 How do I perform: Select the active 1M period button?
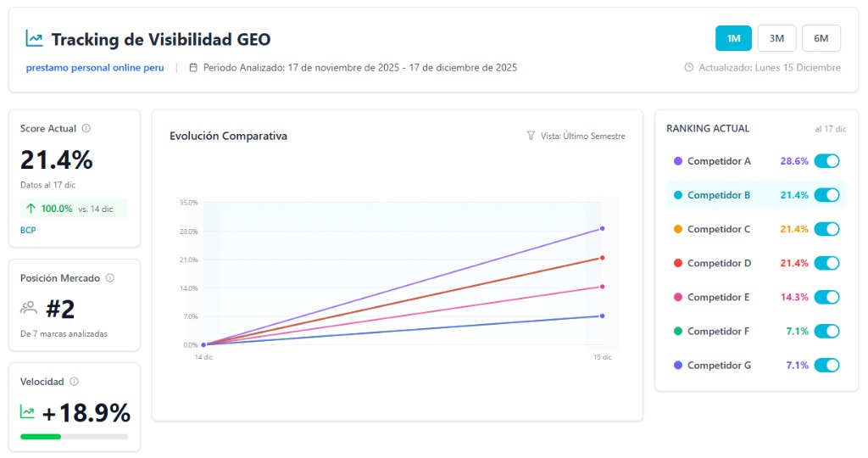coord(733,38)
